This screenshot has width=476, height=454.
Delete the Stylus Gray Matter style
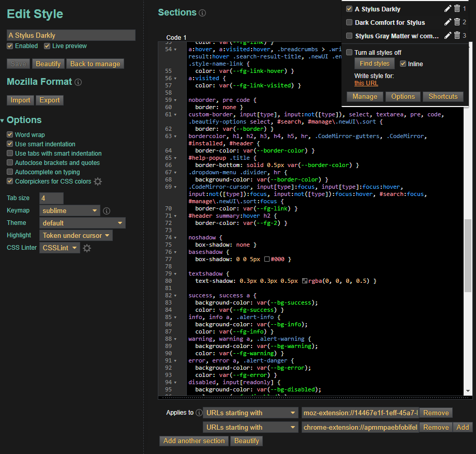tap(457, 36)
